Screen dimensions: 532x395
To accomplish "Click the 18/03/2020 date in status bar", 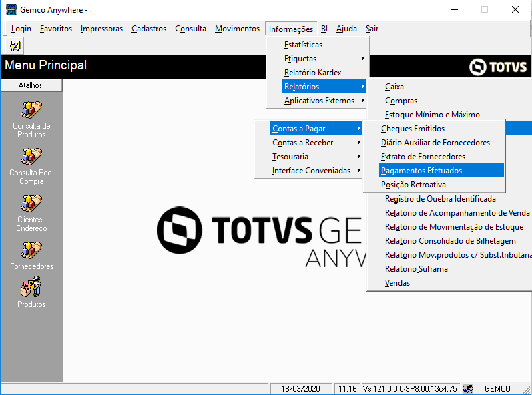I will (x=300, y=388).
